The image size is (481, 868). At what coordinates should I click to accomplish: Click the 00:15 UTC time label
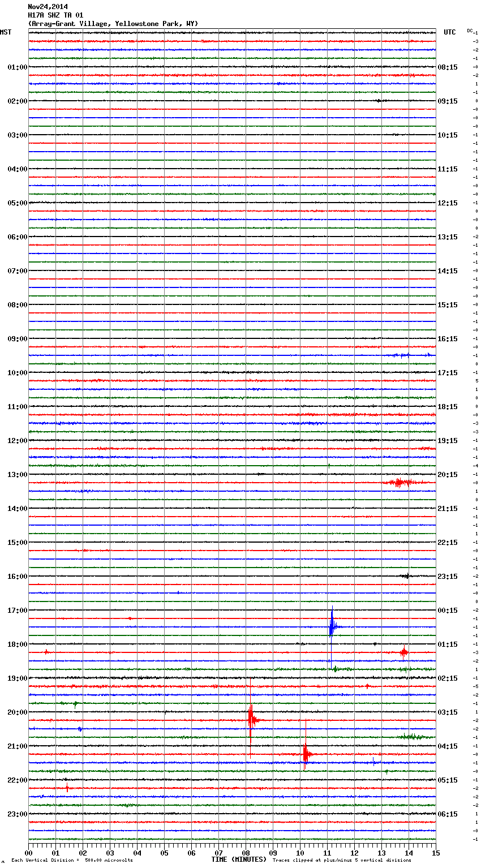(x=448, y=611)
